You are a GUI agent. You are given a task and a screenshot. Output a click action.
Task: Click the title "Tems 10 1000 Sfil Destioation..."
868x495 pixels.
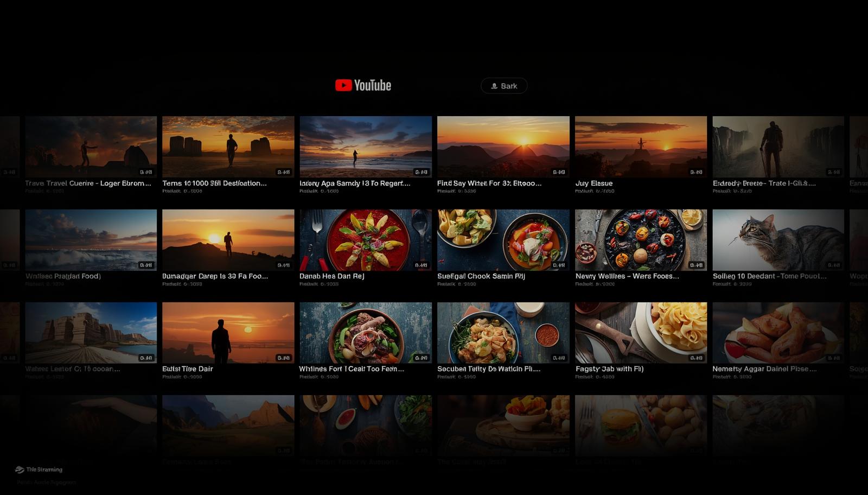point(214,183)
